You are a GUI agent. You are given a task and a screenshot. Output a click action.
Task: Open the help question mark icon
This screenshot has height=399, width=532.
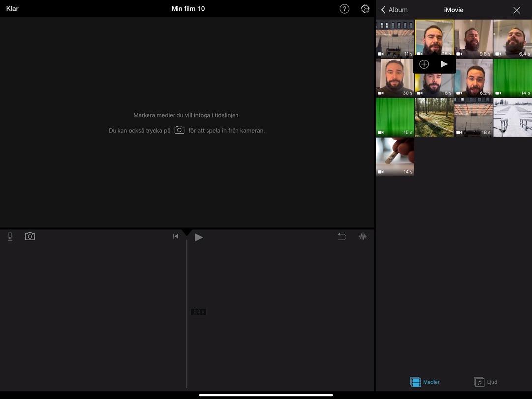pyautogui.click(x=344, y=9)
